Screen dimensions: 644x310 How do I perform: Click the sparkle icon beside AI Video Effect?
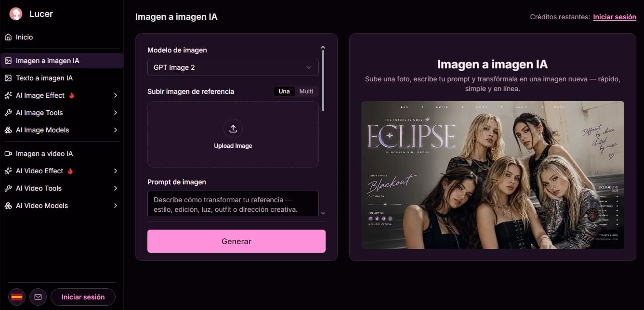8,171
